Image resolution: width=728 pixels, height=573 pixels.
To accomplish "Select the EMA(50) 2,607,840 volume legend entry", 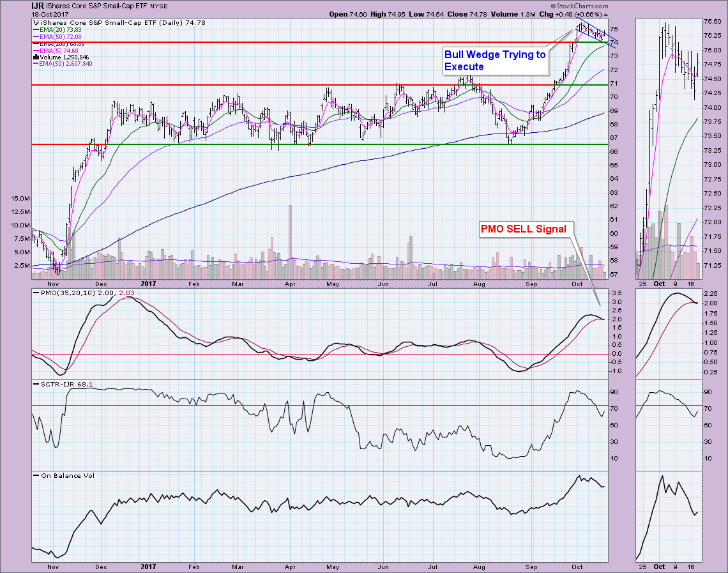I will click(63, 64).
